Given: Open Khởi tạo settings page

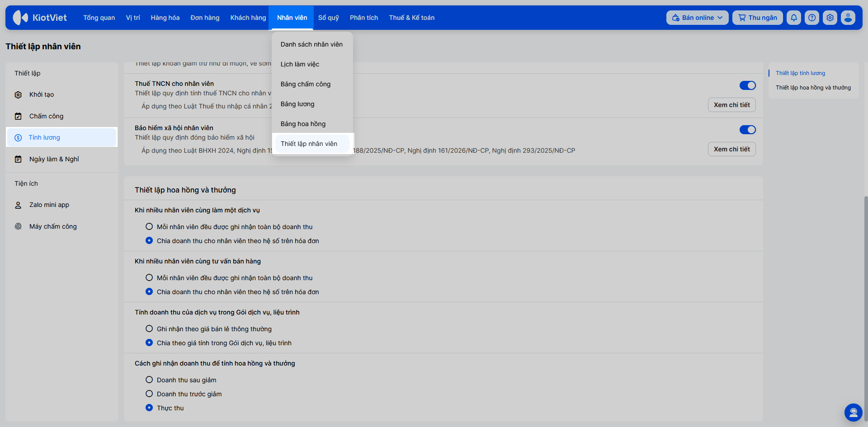Looking at the screenshot, I should point(61,95).
